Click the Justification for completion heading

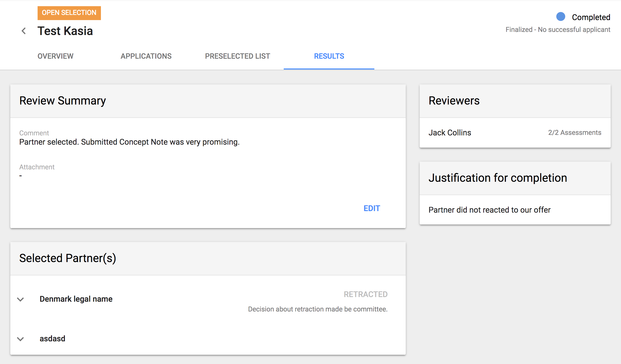[x=497, y=178]
